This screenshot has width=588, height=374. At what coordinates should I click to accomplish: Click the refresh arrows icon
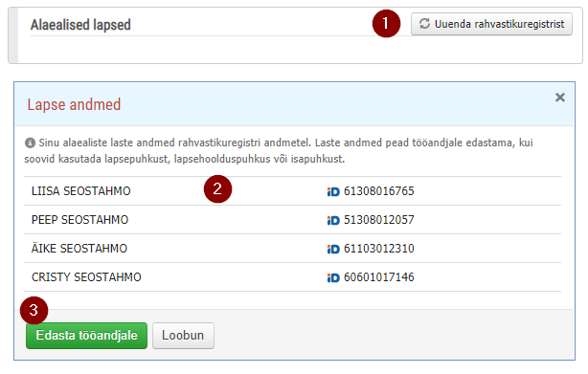424,24
